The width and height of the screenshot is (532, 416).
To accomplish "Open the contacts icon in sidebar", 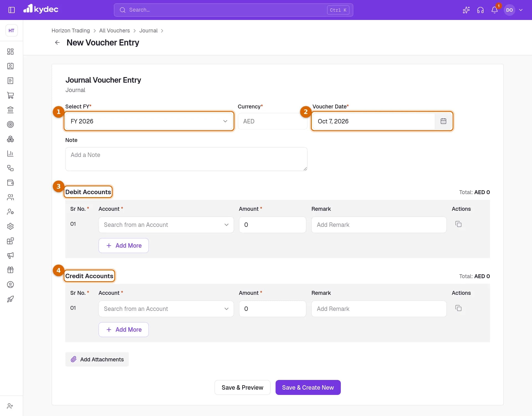I will [x=10, y=66].
